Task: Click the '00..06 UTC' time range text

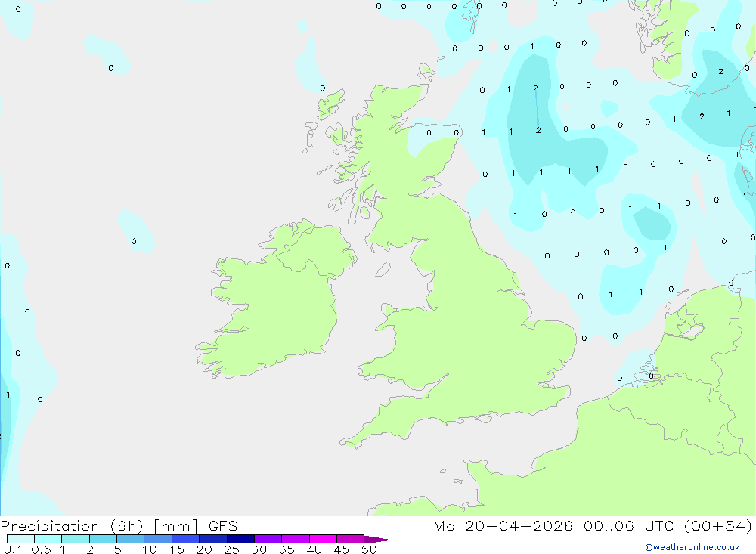Action: (628, 526)
